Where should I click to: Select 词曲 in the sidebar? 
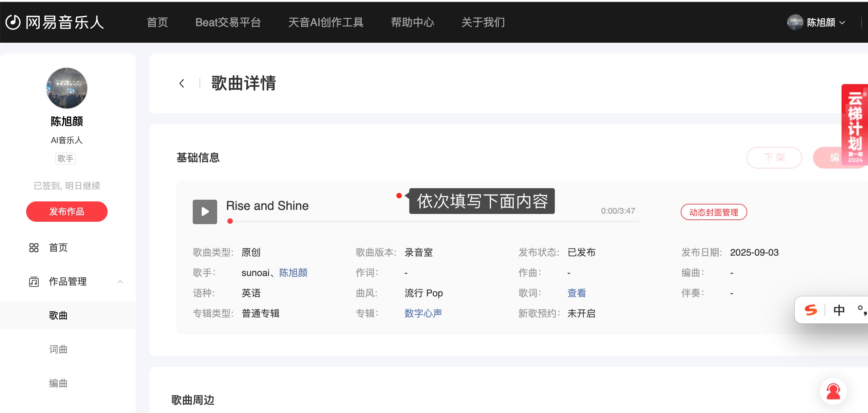point(58,349)
